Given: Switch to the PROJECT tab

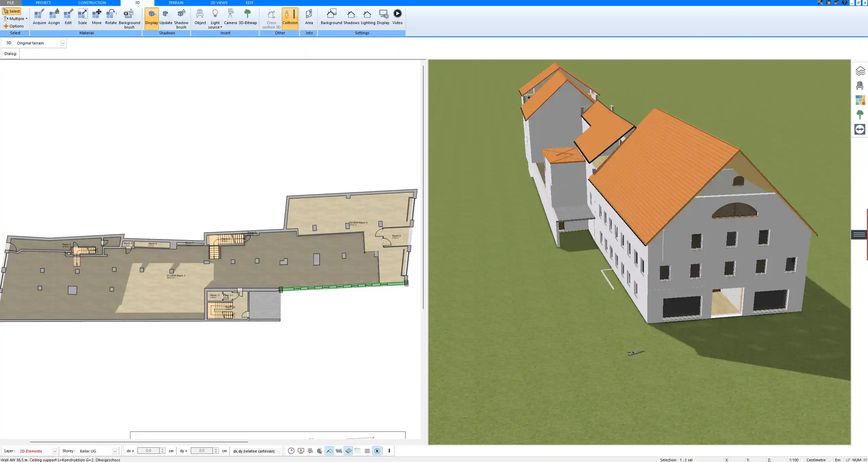Looking at the screenshot, I should pos(43,3).
